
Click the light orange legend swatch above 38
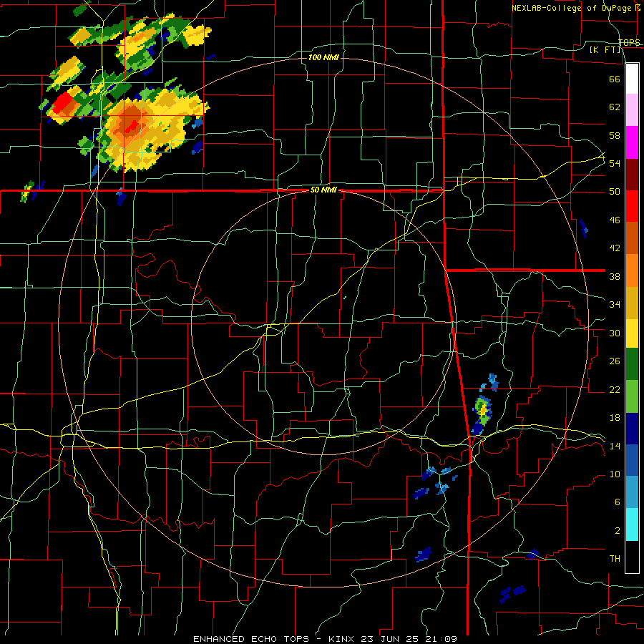pos(632,270)
